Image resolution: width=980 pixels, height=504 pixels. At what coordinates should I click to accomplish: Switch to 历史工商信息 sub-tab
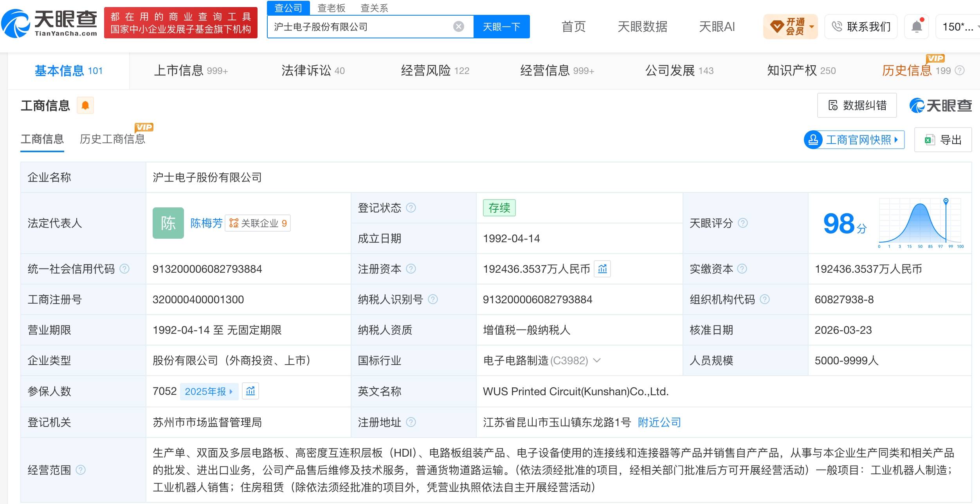[112, 139]
